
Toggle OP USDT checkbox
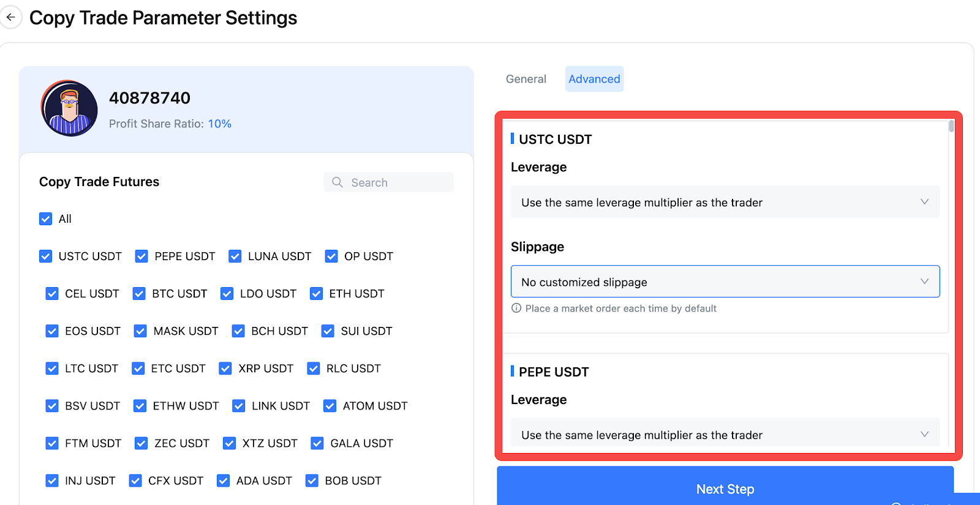pyautogui.click(x=331, y=256)
